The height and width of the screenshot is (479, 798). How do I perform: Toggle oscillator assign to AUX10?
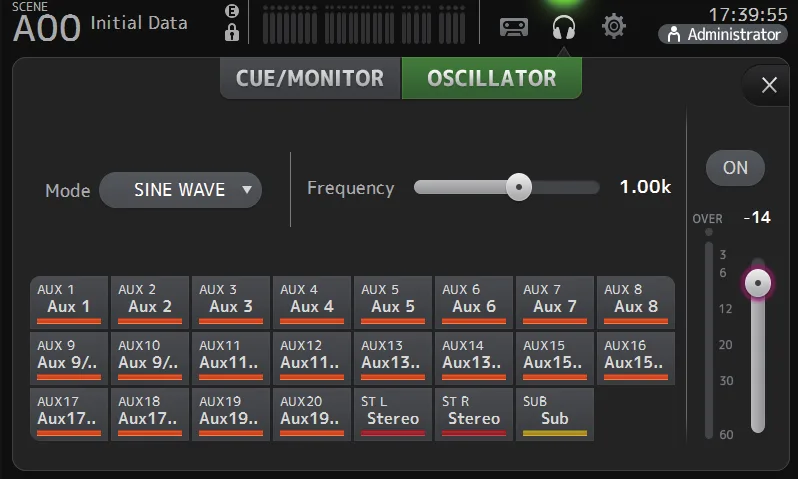click(x=150, y=358)
